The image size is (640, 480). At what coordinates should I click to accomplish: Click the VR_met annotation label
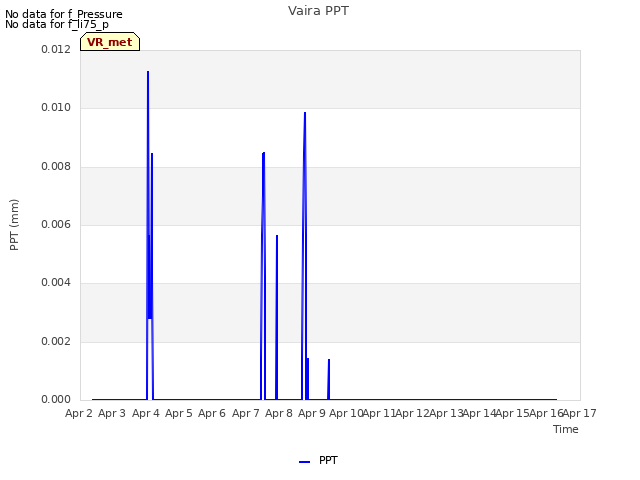coord(110,42)
